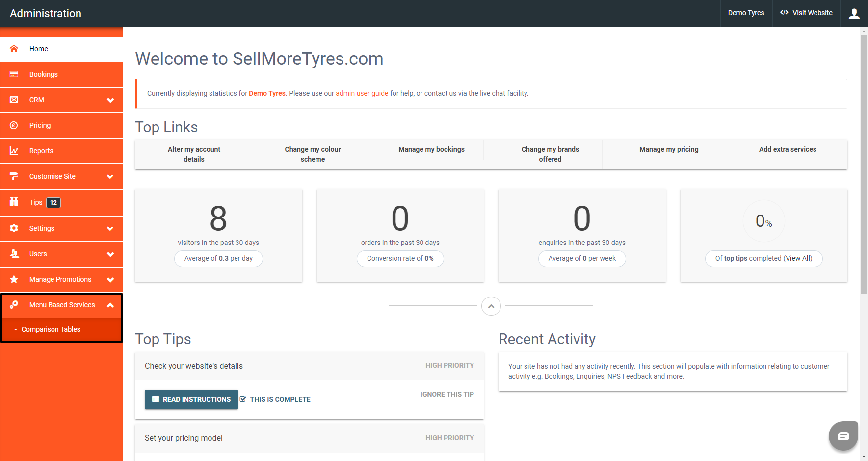Click the scrollbar down arrow
The width and height of the screenshot is (868, 461).
click(x=864, y=457)
